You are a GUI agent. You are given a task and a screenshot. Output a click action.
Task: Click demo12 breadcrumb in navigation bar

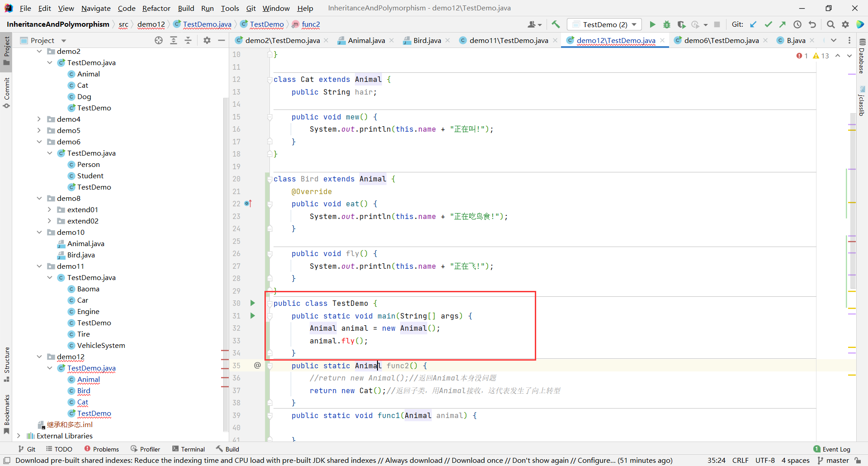click(x=151, y=24)
